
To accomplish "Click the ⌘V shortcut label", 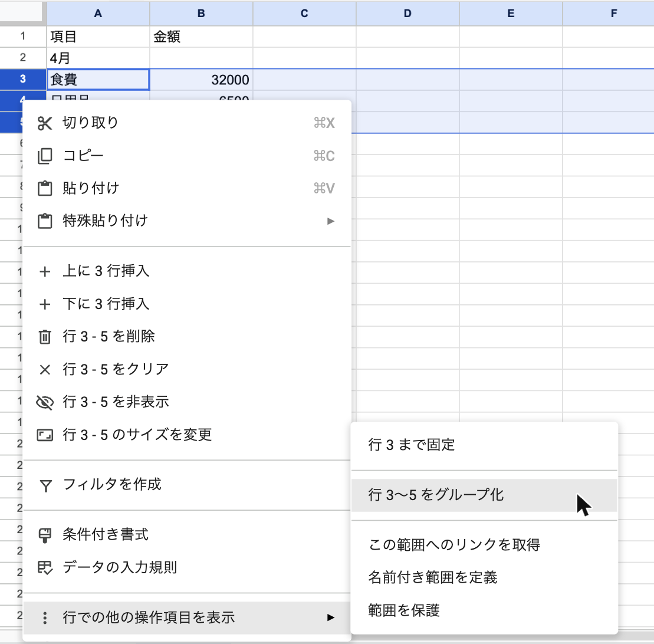I will 324,189.
